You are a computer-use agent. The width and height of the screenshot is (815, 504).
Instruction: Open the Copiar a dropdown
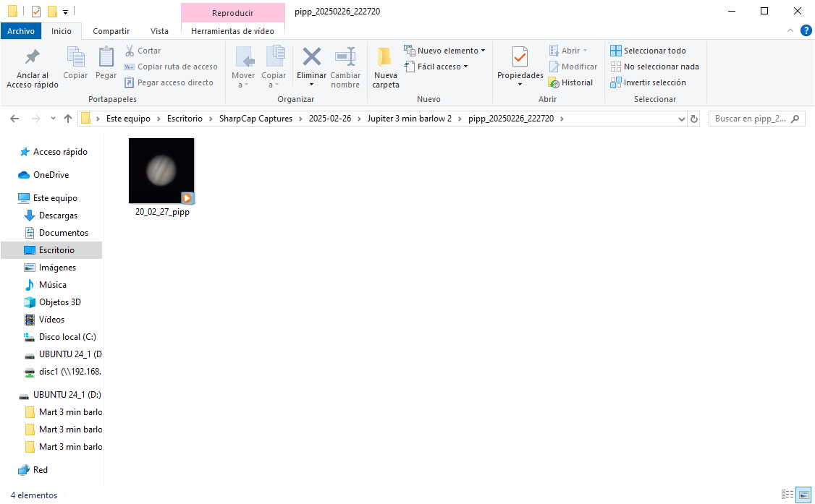(x=274, y=67)
